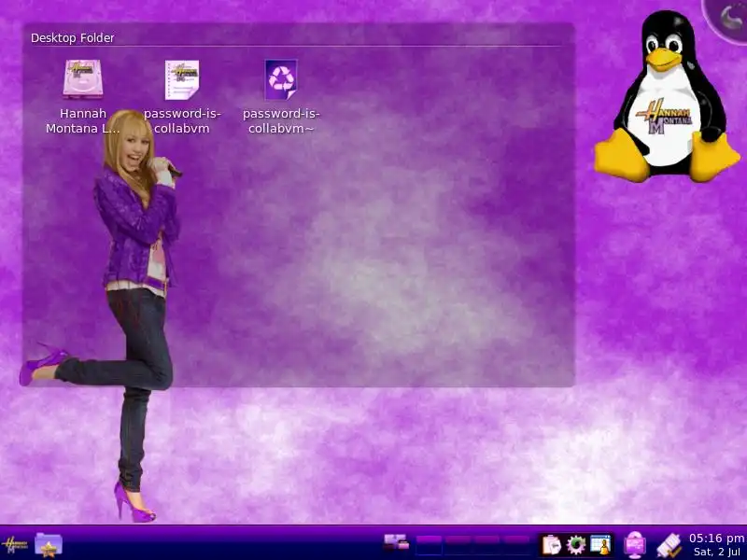Click the Hannah Montana L... disc icon
This screenshot has height=560, width=747.
tap(83, 79)
